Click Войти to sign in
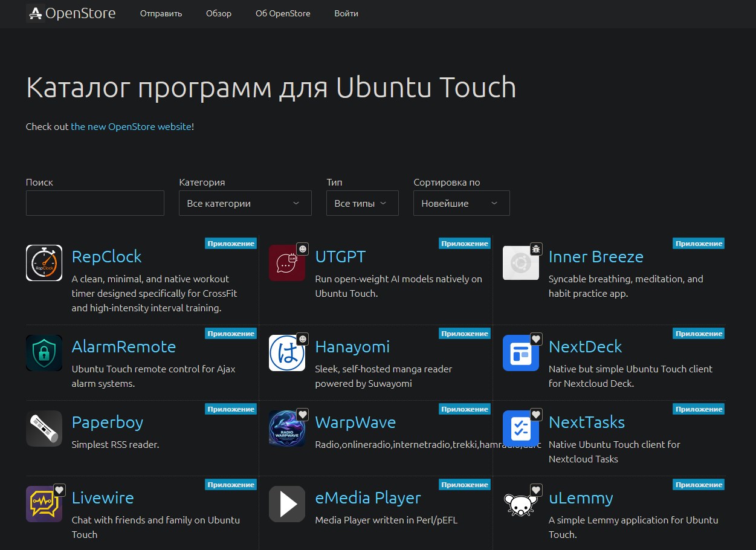This screenshot has width=756, height=550. point(346,13)
